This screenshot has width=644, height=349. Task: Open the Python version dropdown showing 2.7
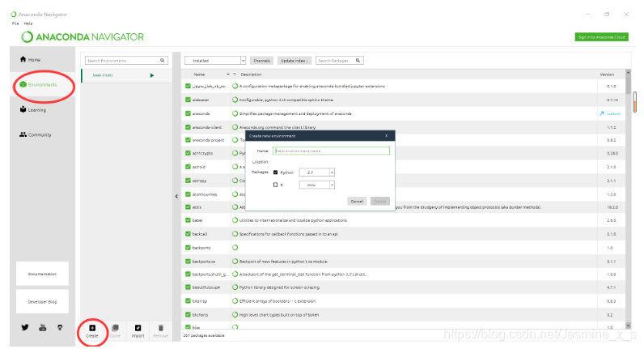[316, 172]
